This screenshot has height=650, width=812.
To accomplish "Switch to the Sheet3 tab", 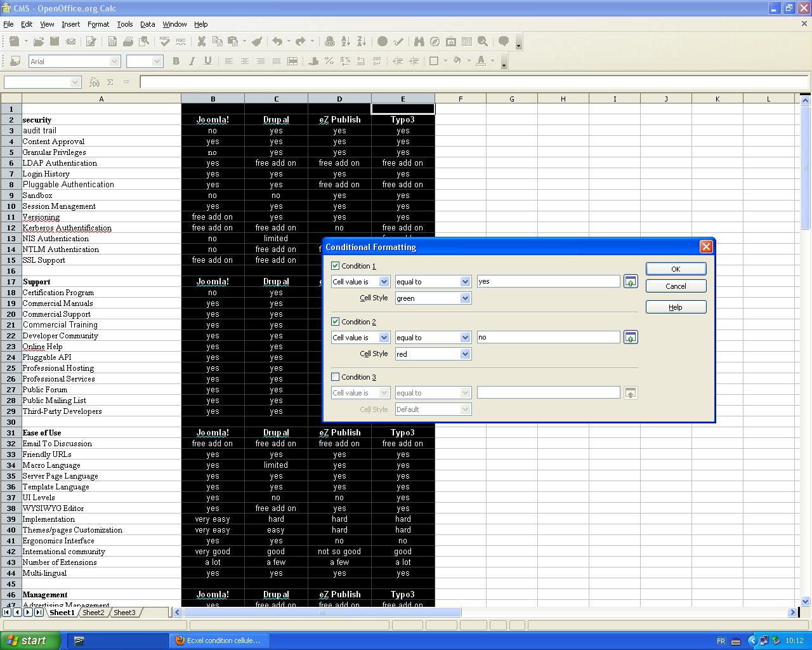I will pyautogui.click(x=124, y=613).
